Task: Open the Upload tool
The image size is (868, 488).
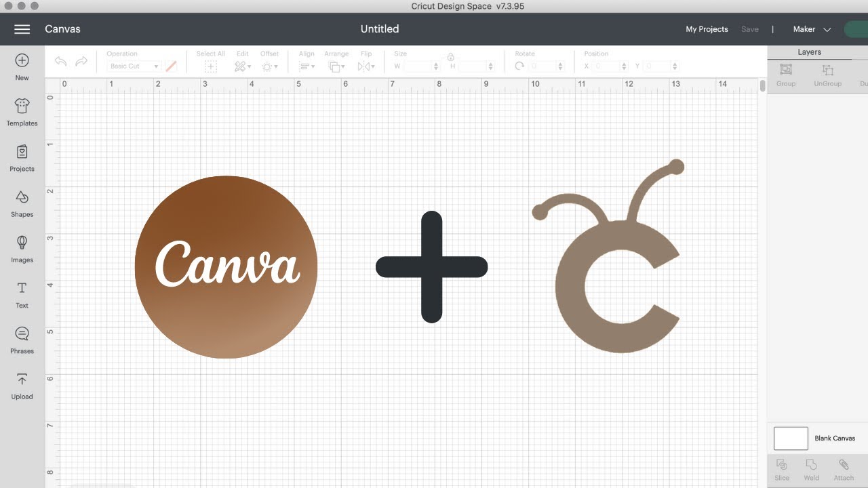Action: (22, 386)
